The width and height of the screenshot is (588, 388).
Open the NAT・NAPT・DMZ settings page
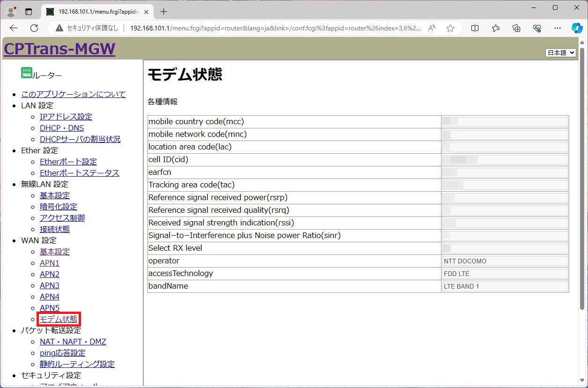[x=73, y=342]
